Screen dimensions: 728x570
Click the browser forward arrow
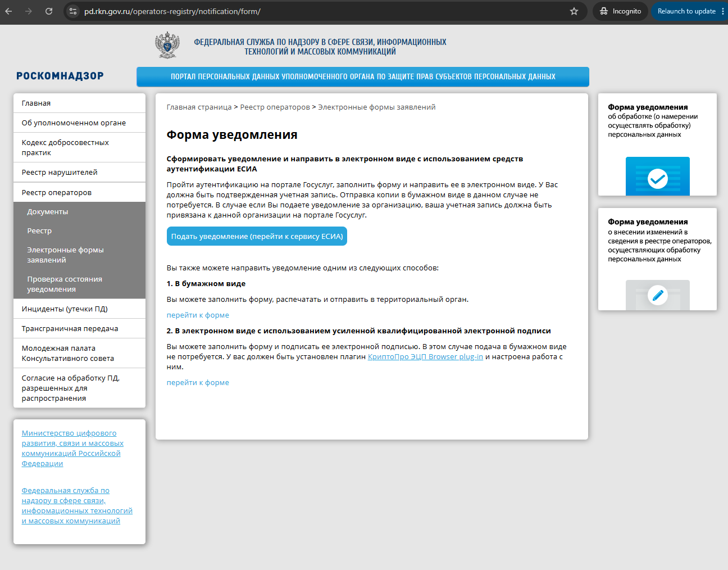point(29,11)
